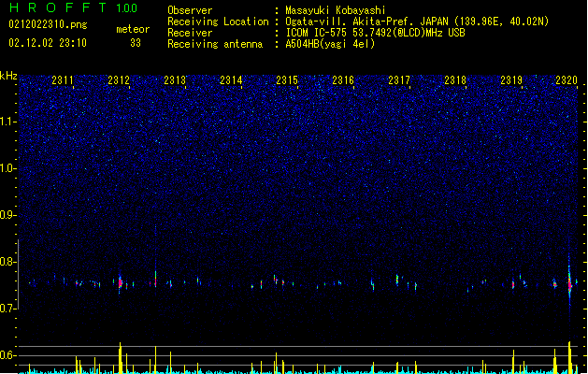Click the 2314 time marker

point(231,80)
